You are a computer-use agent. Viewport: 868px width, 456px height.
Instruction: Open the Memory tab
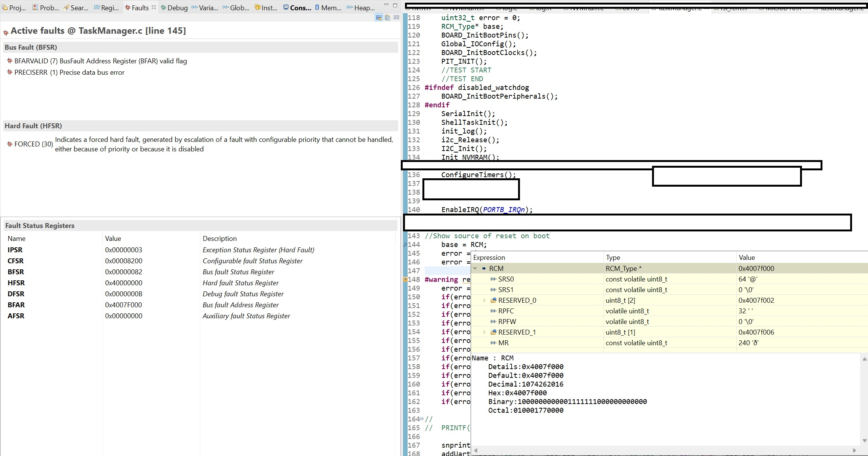(x=328, y=8)
